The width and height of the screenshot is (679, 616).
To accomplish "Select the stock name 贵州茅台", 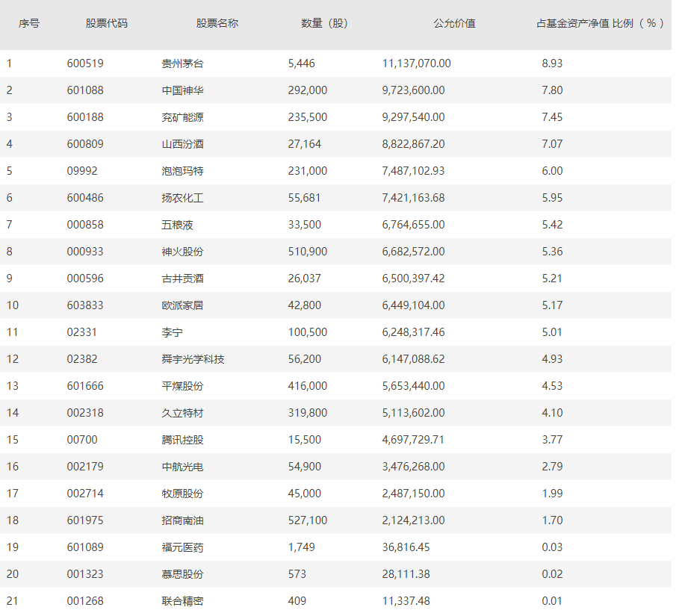I will point(182,63).
